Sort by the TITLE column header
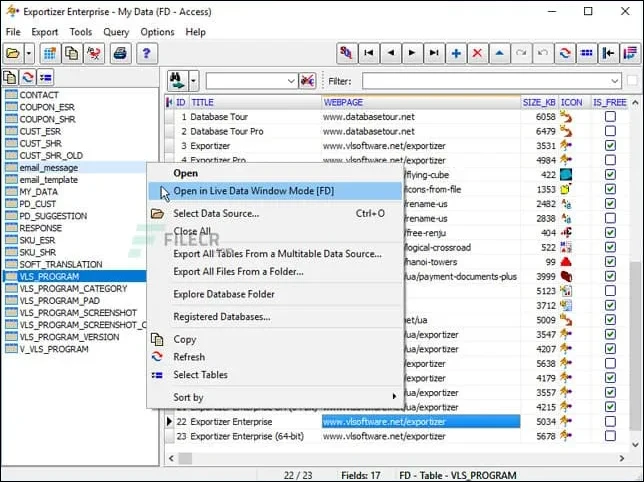Screen dimensions: 644x482 [x=255, y=102]
